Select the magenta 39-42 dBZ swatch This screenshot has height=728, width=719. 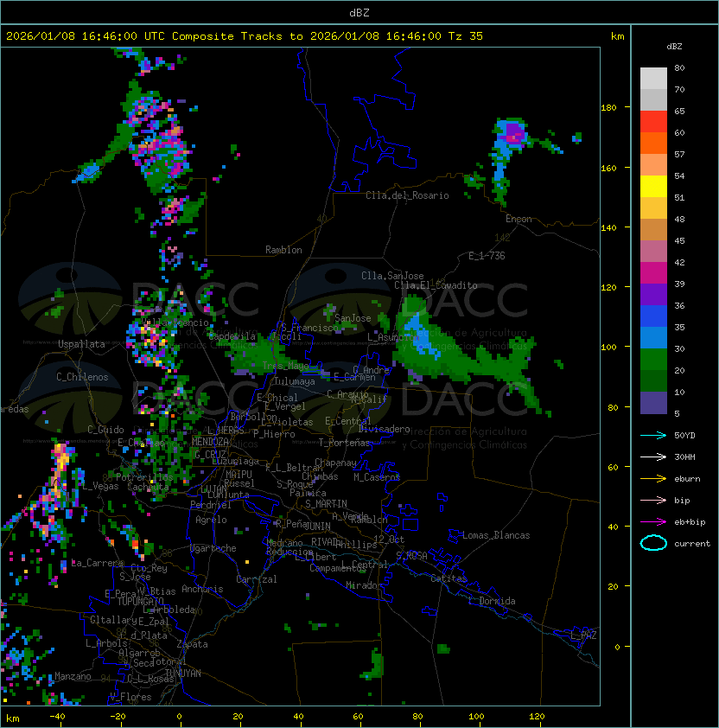[653, 273]
